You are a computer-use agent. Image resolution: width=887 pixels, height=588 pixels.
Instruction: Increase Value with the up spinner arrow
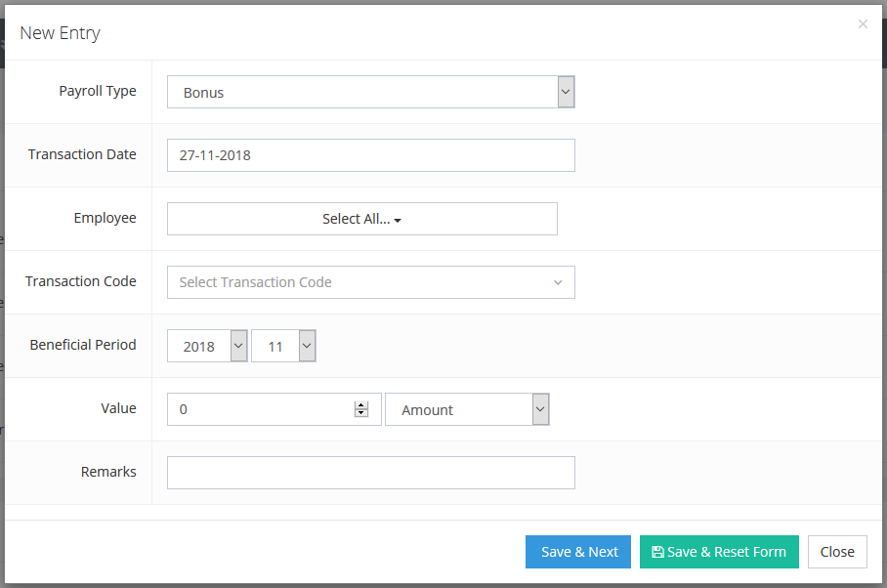(361, 405)
